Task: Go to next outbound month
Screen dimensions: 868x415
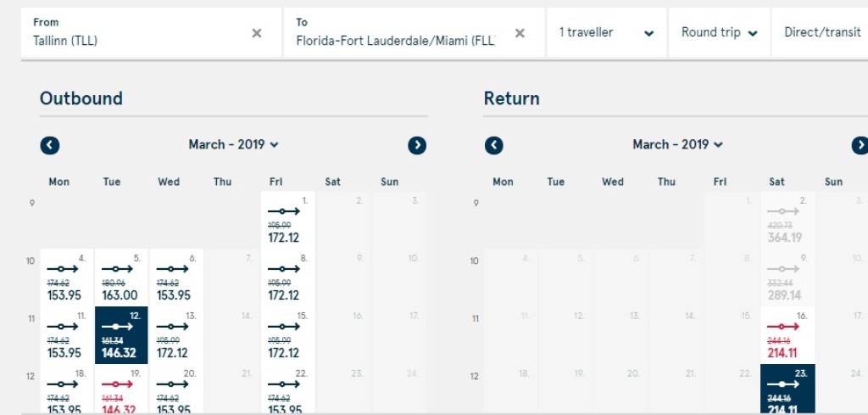Action: 417,145
